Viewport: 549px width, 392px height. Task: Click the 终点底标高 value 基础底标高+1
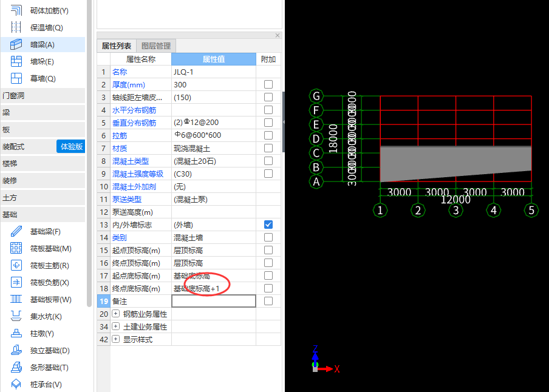pos(196,289)
